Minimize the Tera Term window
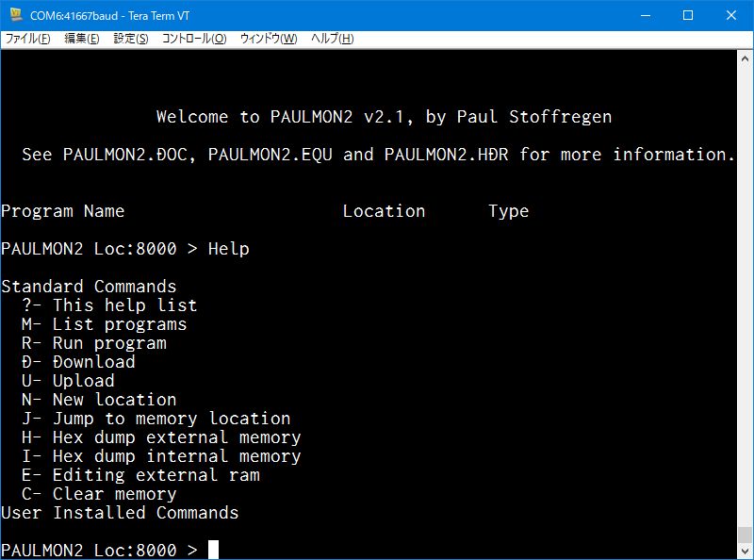Screen dimensions: 754x560 point(646,15)
